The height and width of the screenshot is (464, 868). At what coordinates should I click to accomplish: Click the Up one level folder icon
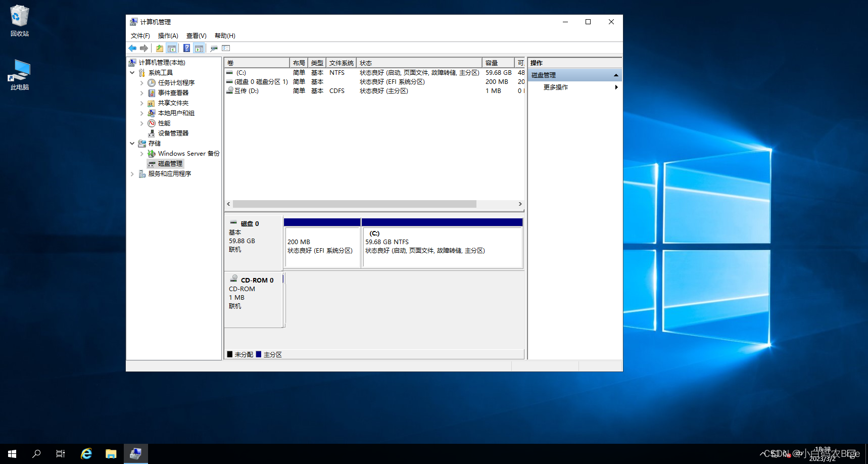160,48
